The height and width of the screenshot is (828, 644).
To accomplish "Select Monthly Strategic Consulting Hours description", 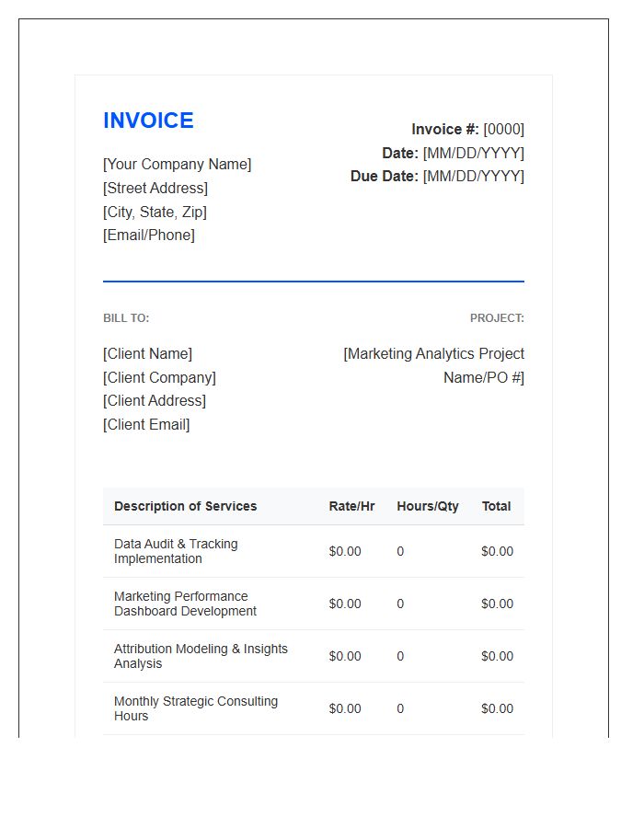I will point(196,708).
